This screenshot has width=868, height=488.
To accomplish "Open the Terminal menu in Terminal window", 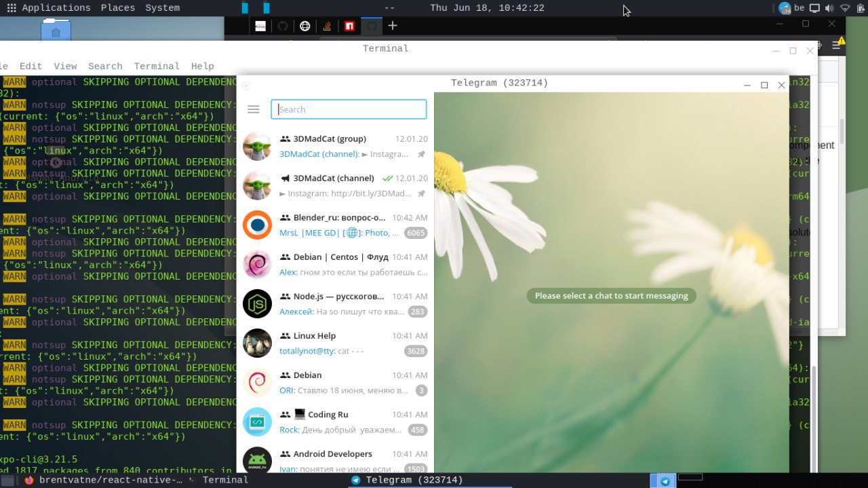I will (157, 66).
